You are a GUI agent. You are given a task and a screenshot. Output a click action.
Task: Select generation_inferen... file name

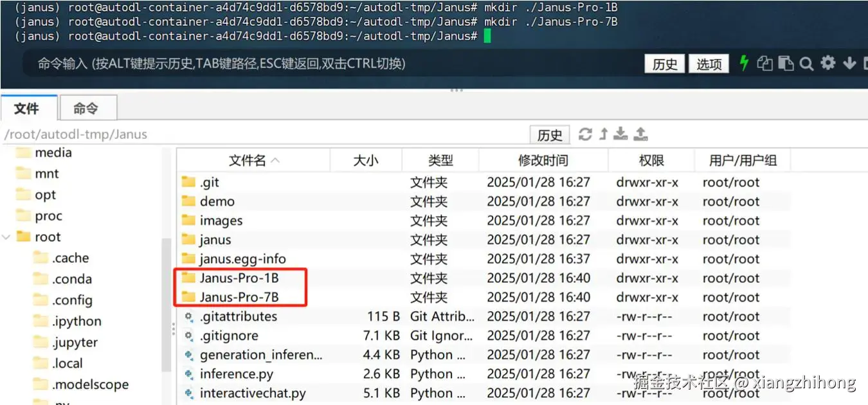[x=261, y=355]
